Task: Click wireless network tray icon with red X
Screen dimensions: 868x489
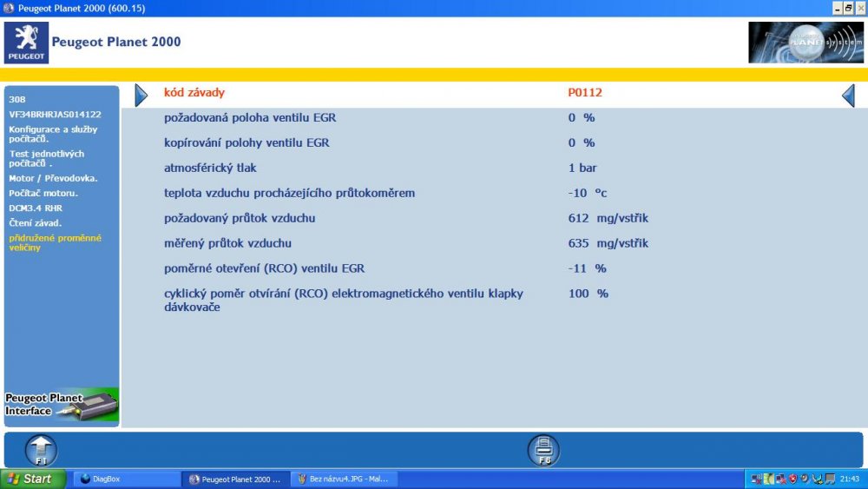Action: pos(757,479)
